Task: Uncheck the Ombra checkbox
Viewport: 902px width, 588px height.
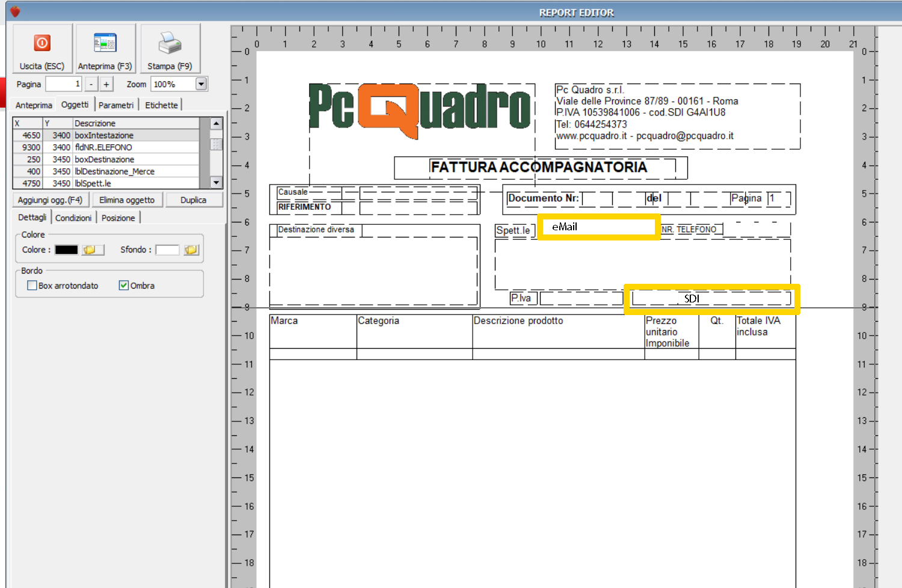Action: coord(123,286)
